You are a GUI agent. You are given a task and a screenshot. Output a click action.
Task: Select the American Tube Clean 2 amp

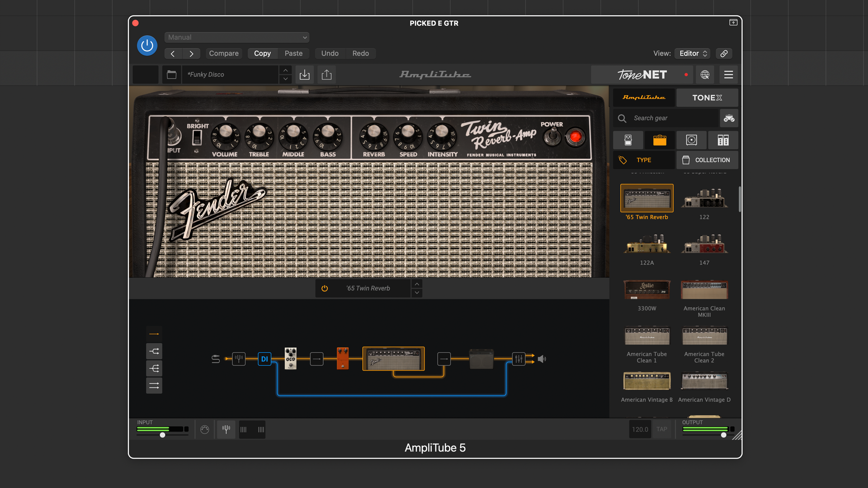point(704,336)
